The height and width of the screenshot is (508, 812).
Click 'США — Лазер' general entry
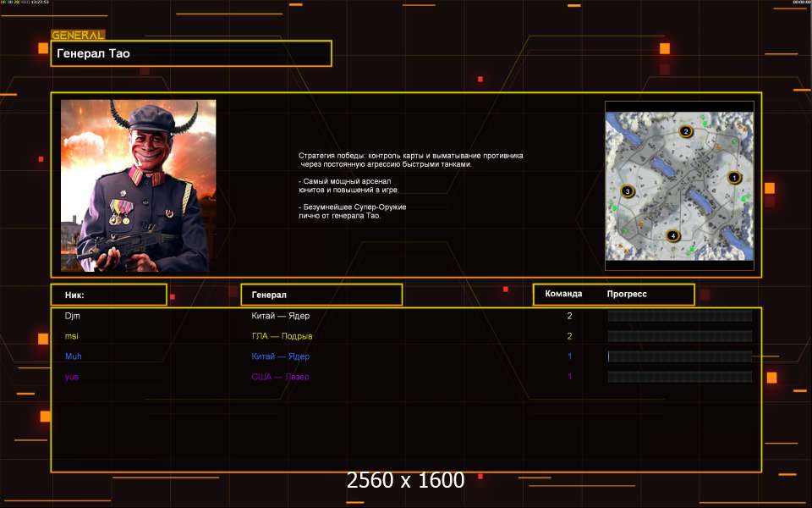(x=280, y=377)
